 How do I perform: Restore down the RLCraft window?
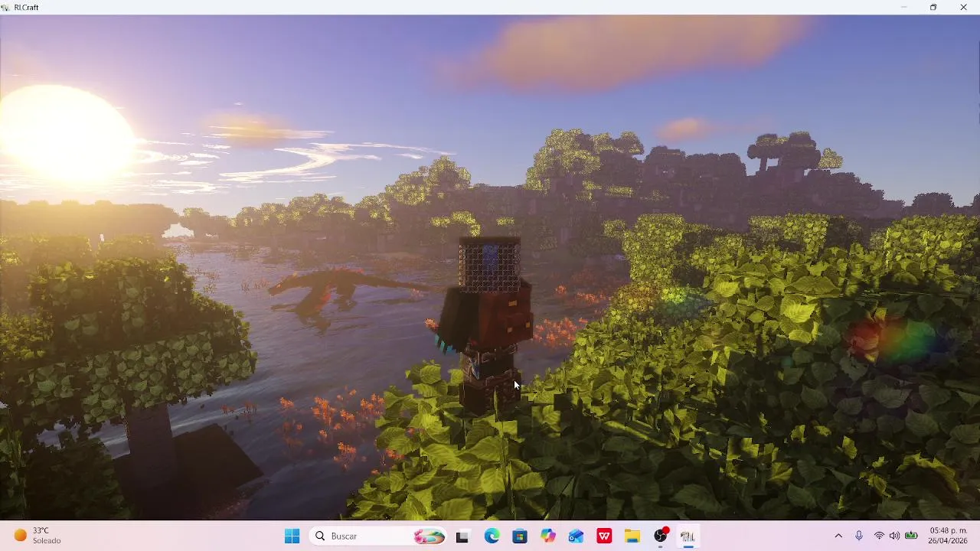click(933, 7)
